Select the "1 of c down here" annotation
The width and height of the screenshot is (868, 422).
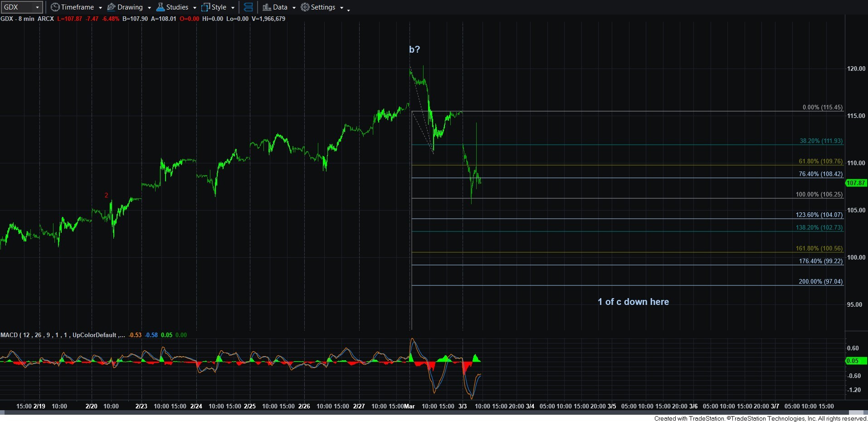coord(633,302)
